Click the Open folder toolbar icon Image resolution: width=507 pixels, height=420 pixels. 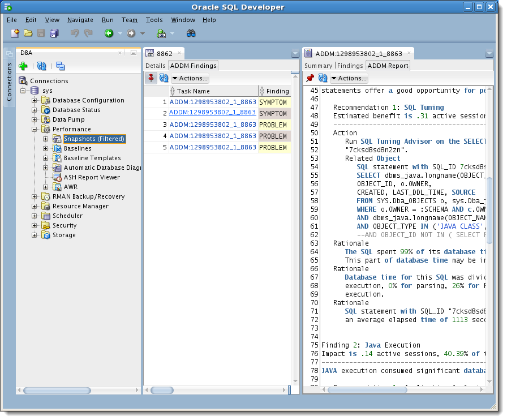pyautogui.click(x=28, y=33)
